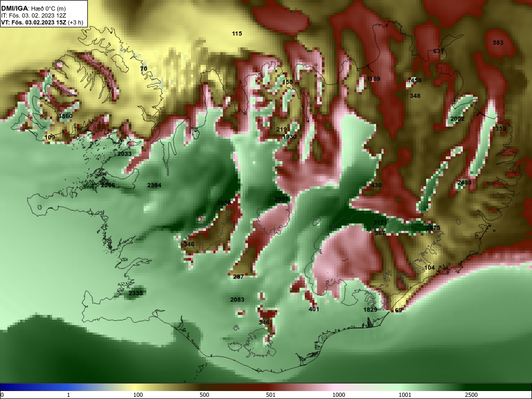
Task: Click the 115 value on the map
Action: click(237, 34)
